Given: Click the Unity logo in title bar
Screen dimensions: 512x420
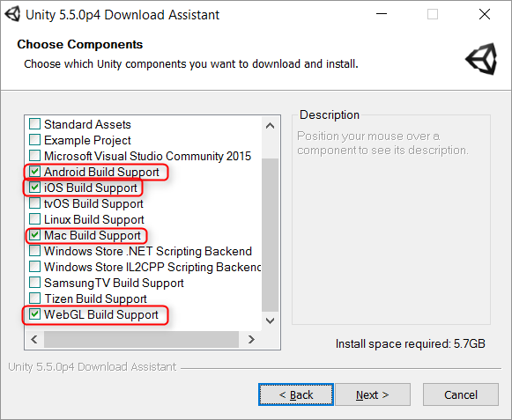Looking at the screenshot, I should coord(12,14).
